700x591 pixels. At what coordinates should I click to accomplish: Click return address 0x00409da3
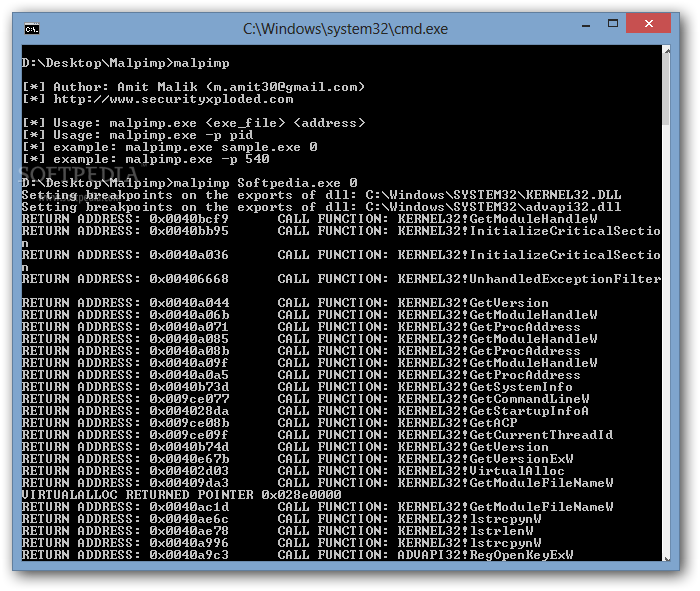click(189, 483)
